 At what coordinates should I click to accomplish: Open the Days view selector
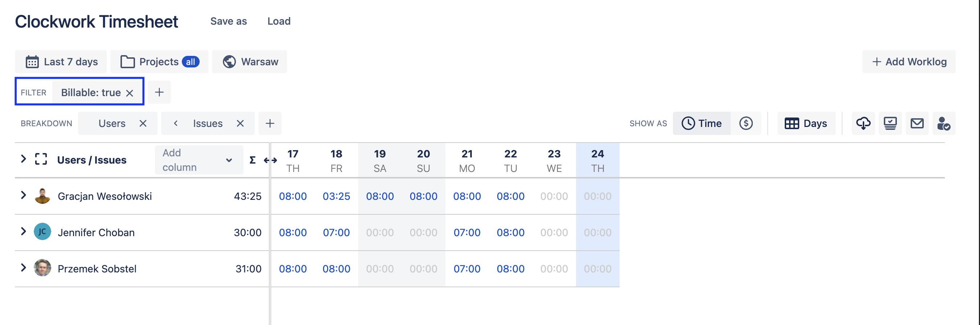(x=806, y=123)
